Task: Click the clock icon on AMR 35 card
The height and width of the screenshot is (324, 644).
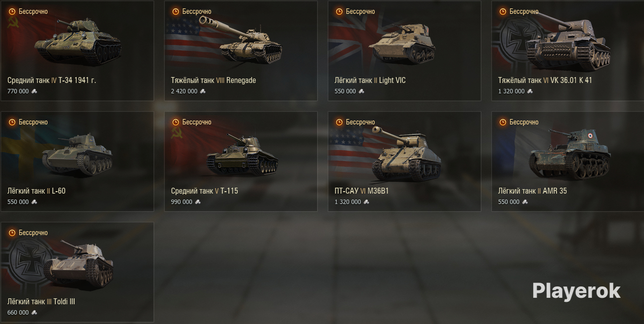Action: pyautogui.click(x=503, y=122)
